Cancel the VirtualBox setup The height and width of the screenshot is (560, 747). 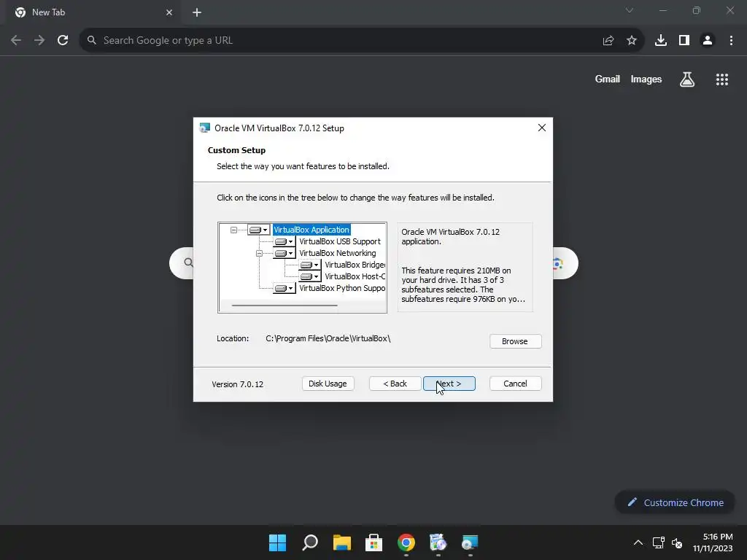coord(515,384)
